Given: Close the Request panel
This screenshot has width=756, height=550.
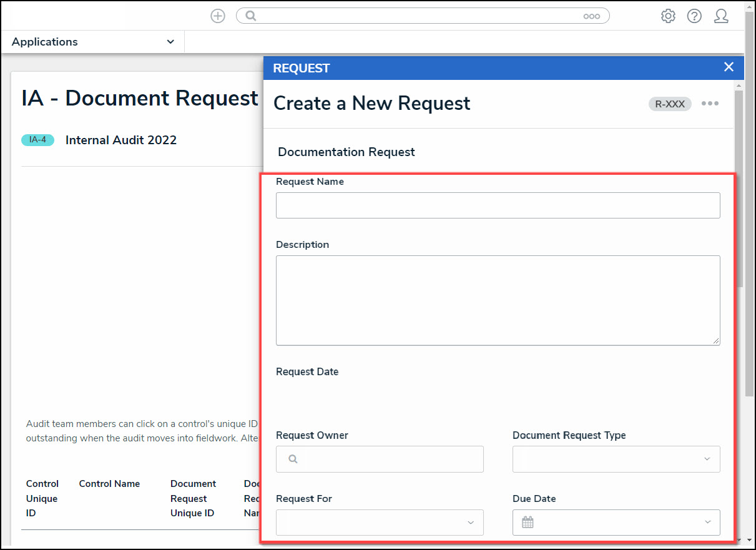Looking at the screenshot, I should 729,67.
